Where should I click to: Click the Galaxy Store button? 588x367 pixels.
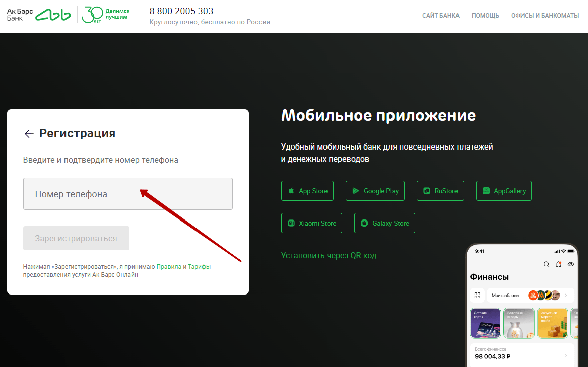tap(384, 223)
